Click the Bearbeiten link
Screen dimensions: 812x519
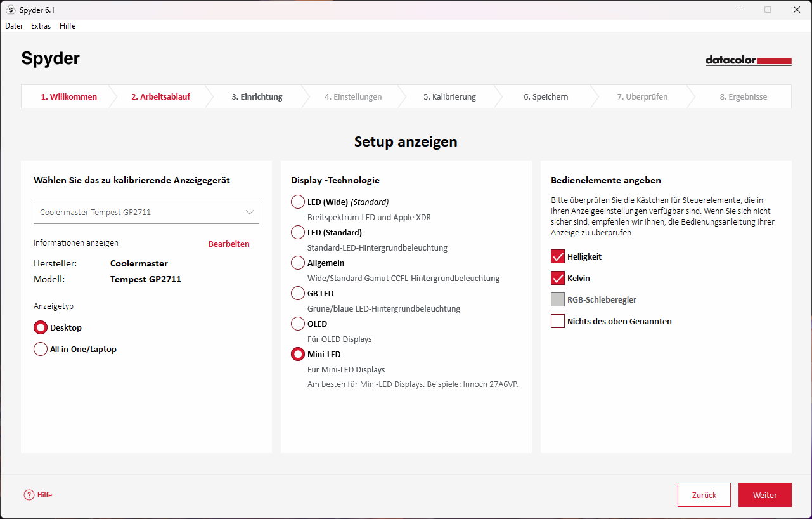[229, 244]
